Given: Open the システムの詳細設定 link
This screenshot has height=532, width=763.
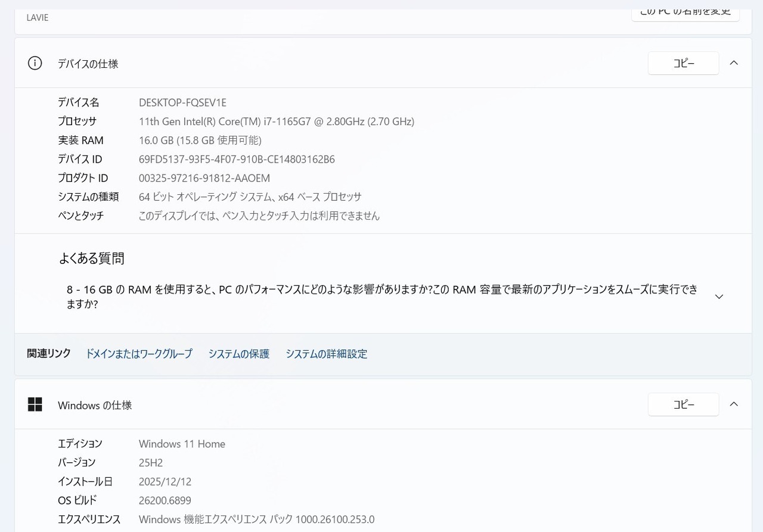Looking at the screenshot, I should pos(326,354).
